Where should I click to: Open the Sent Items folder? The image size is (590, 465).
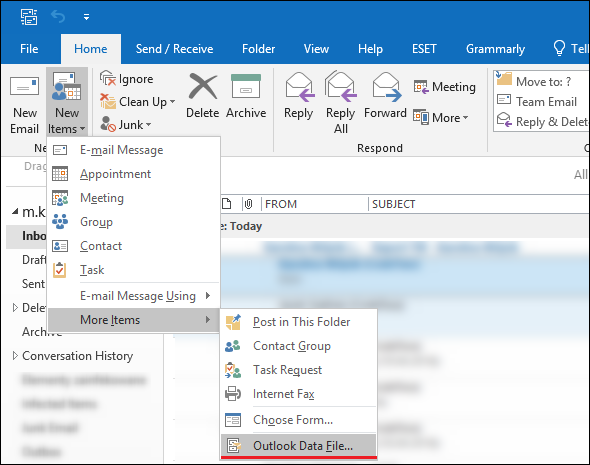33,284
